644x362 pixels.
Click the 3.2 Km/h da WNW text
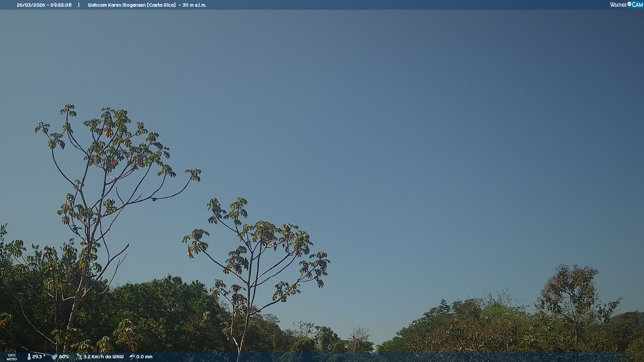pos(103,357)
